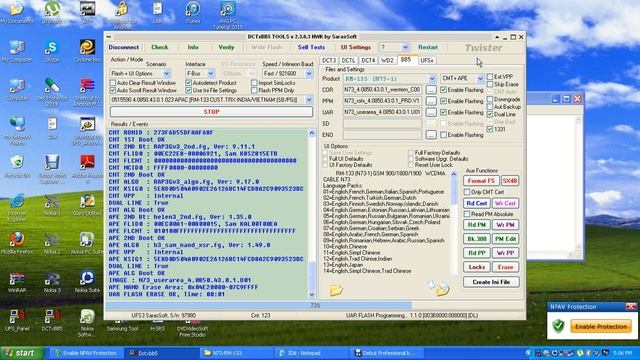Switch to the WD2 tab
Viewport: 640px width, 360px height.
coord(387,60)
